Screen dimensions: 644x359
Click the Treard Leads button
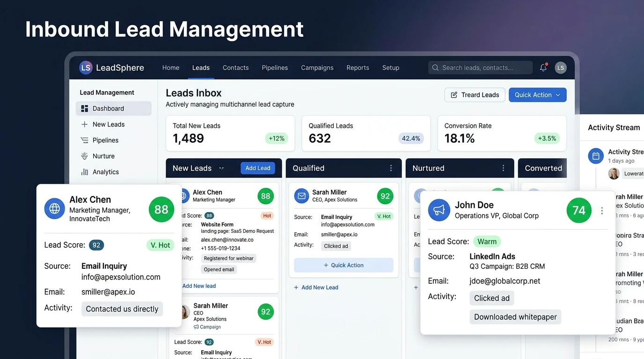pos(475,95)
